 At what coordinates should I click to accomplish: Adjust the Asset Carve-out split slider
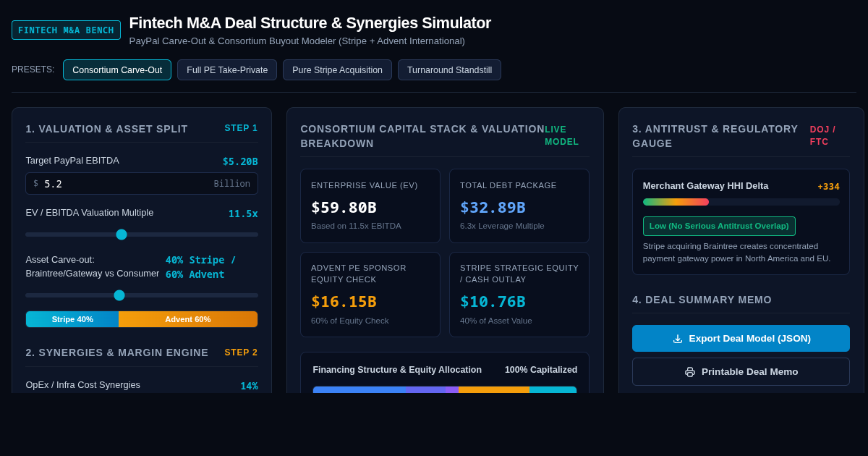pos(142,295)
